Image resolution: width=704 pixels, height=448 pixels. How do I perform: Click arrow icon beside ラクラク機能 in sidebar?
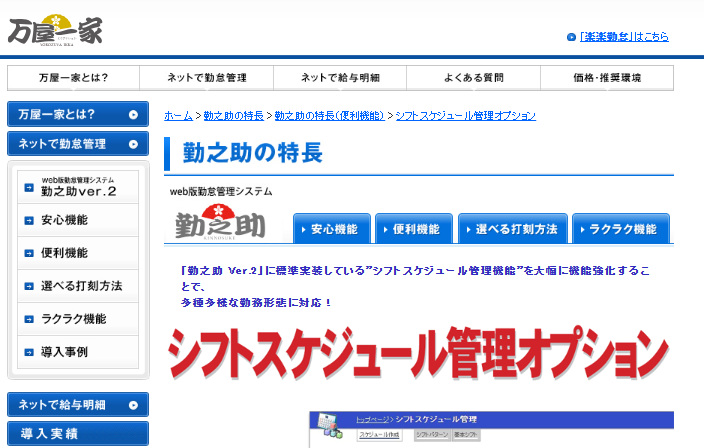pyautogui.click(x=29, y=320)
